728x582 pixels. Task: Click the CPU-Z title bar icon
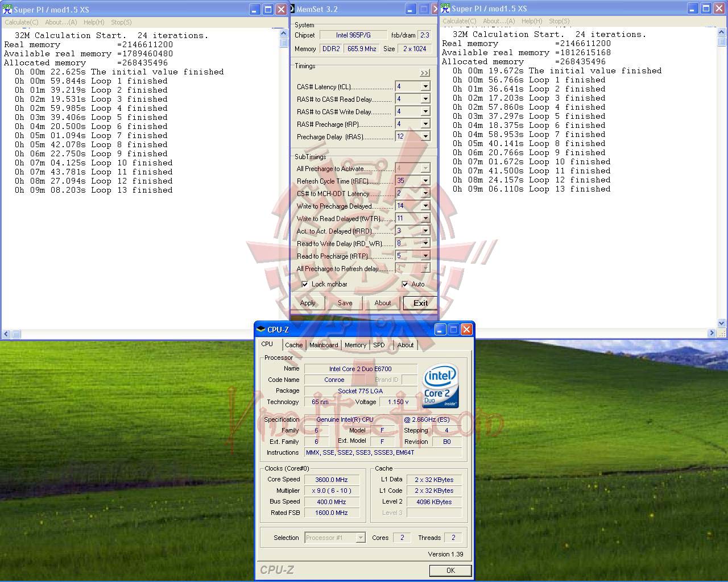click(261, 329)
